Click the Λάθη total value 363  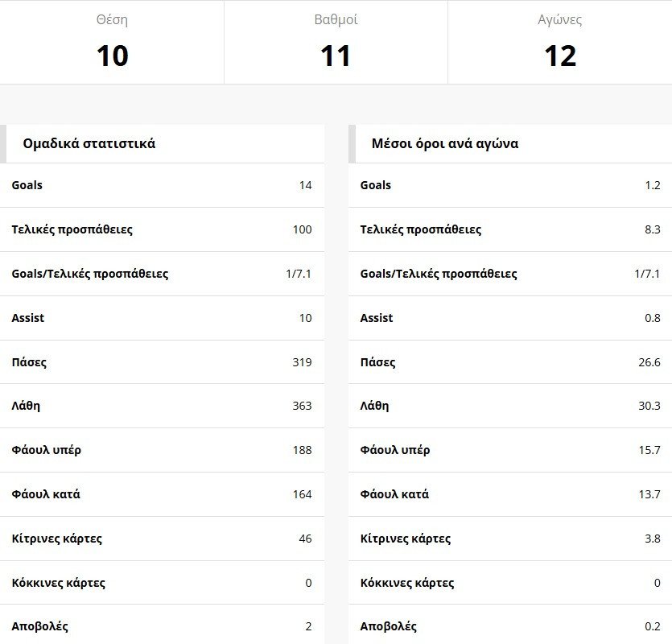pyautogui.click(x=302, y=406)
